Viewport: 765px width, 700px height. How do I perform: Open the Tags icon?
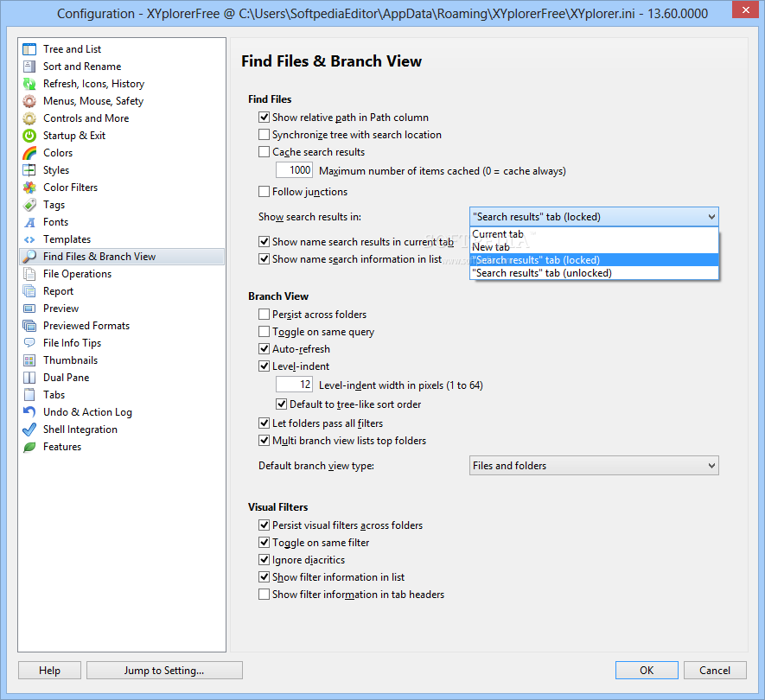[29, 205]
